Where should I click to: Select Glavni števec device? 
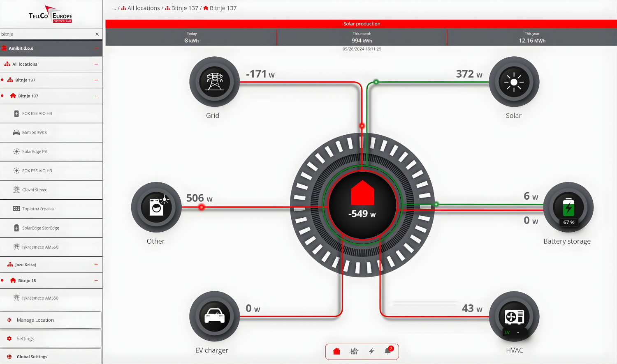(51, 190)
